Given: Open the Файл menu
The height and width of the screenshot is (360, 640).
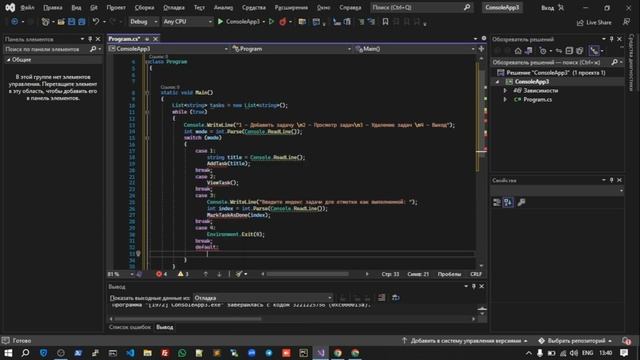Looking at the screenshot, I should pos(27,7).
